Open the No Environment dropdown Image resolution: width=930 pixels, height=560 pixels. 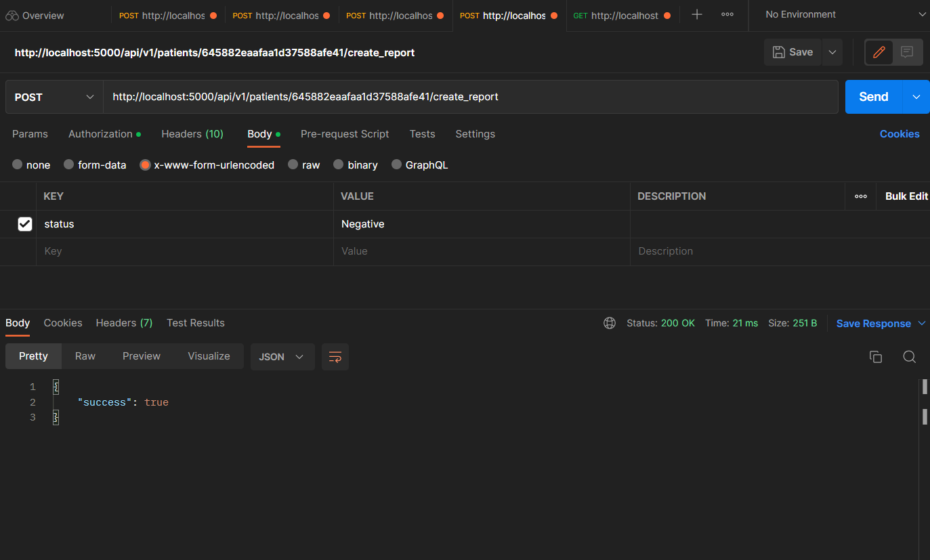pyautogui.click(x=840, y=14)
